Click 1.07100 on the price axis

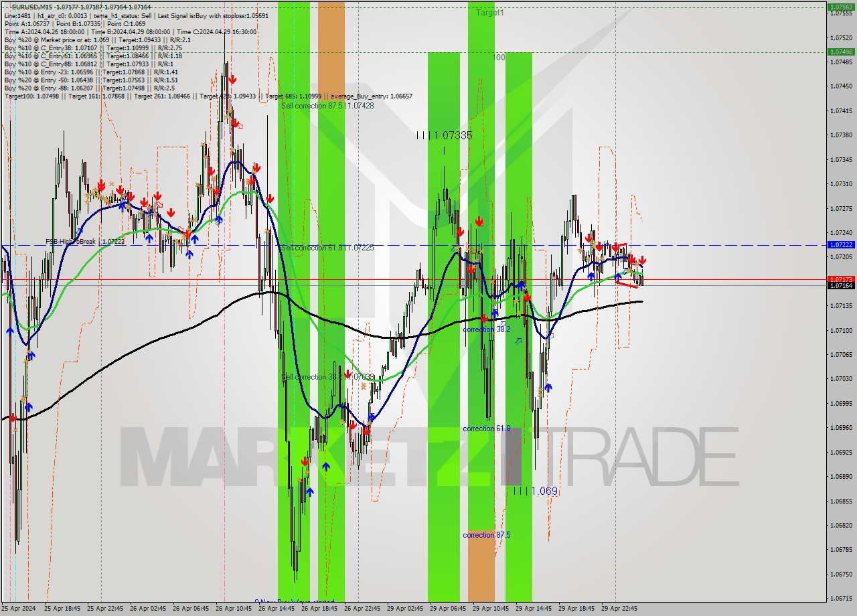coord(841,330)
